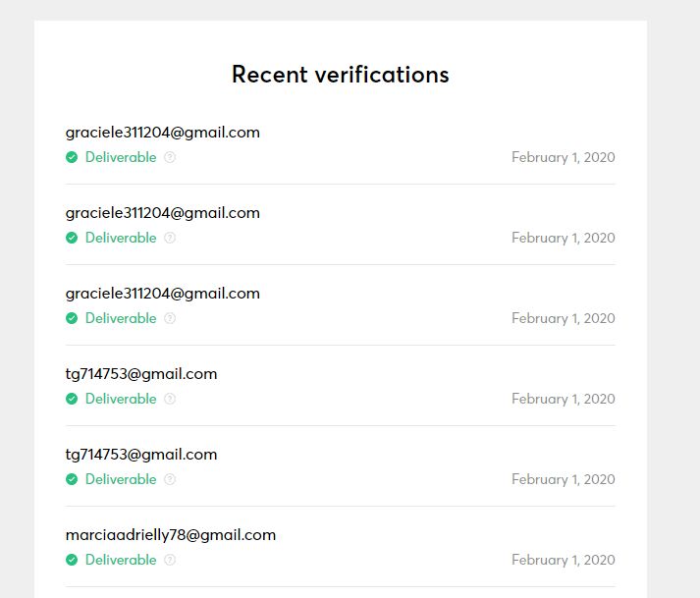Click Deliverable label under marciaadrielly78@gmail.com
Image resolution: width=700 pixels, height=598 pixels.
[x=121, y=560]
